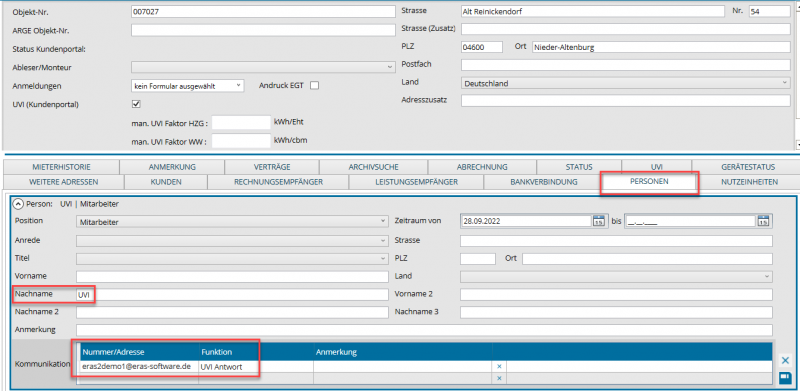Click the Funktion column header
The image size is (800, 391).
[256, 352]
